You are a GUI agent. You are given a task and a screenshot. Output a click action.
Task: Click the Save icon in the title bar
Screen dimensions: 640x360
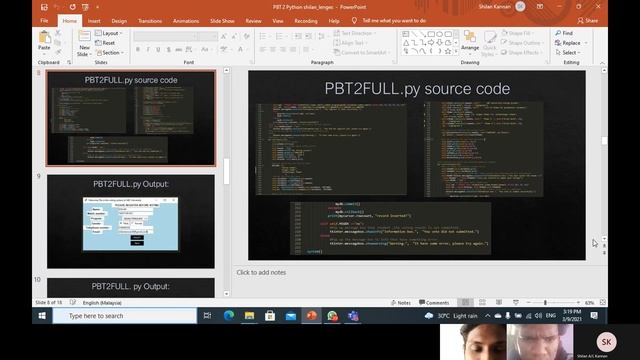[x=44, y=7]
